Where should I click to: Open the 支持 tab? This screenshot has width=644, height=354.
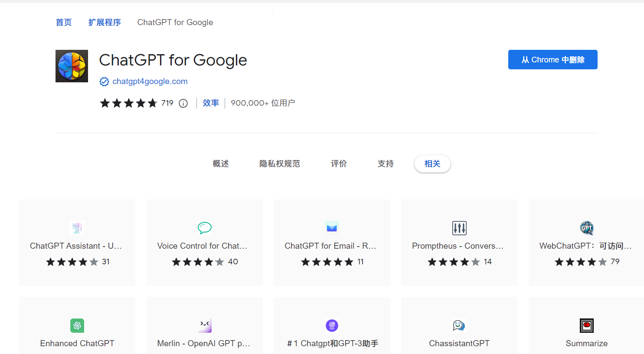pyautogui.click(x=386, y=164)
